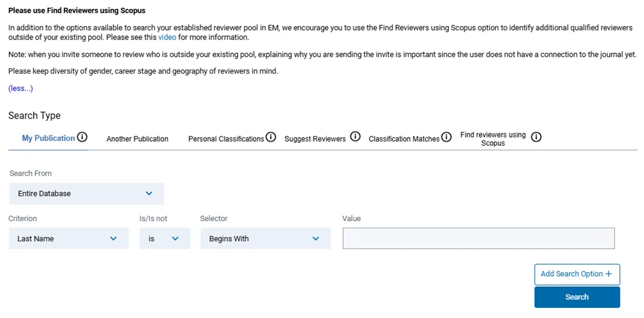The height and width of the screenshot is (318, 644).
Task: Expand the Begins With selector dropdown
Action: pyautogui.click(x=265, y=239)
